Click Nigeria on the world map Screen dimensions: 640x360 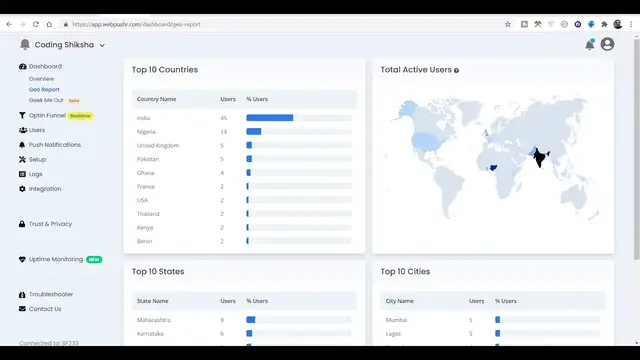[x=493, y=167]
